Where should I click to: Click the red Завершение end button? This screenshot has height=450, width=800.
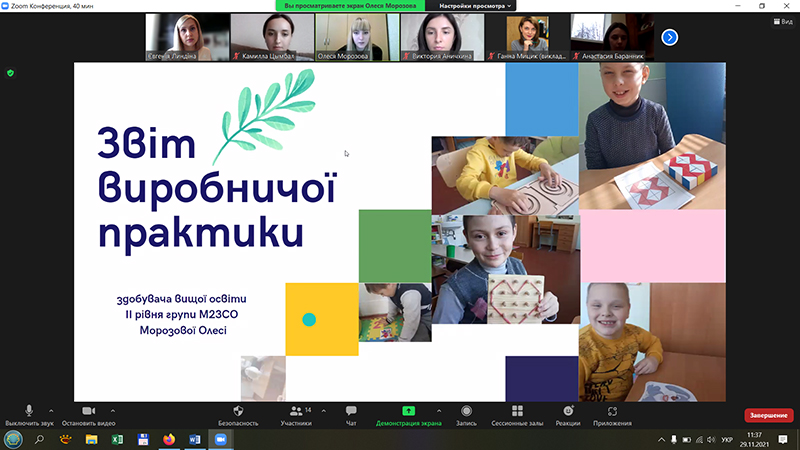point(768,415)
